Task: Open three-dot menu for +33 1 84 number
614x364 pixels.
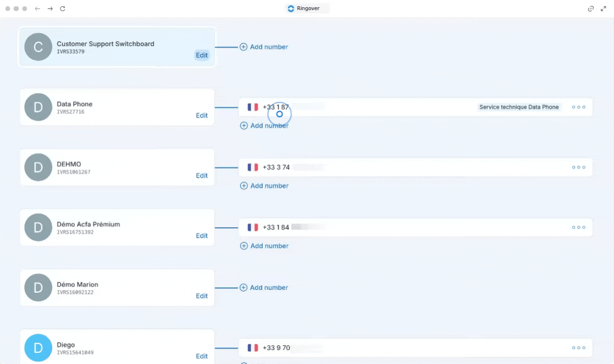Action: pos(579,227)
